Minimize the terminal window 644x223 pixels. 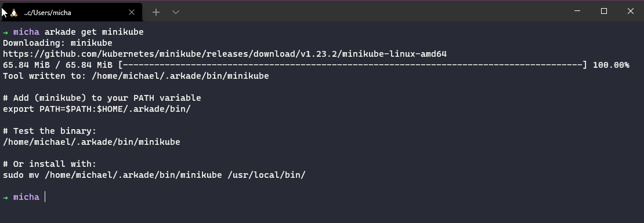click(577, 12)
